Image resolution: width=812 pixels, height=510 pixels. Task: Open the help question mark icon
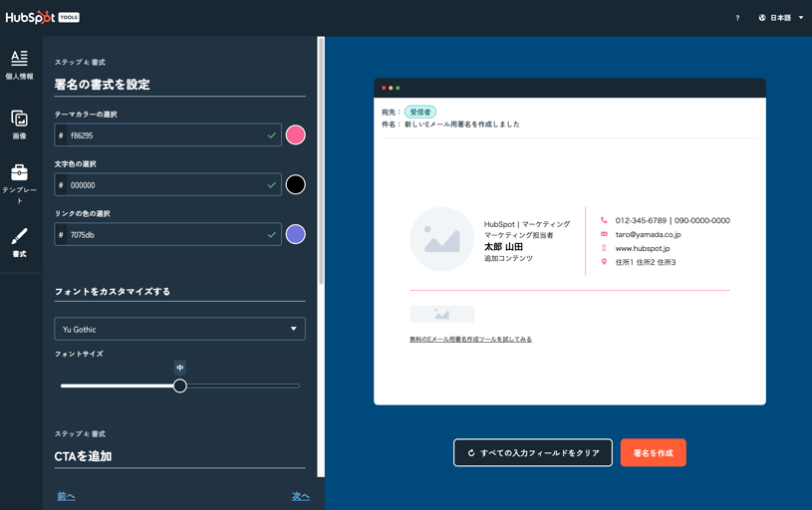pyautogui.click(x=737, y=18)
